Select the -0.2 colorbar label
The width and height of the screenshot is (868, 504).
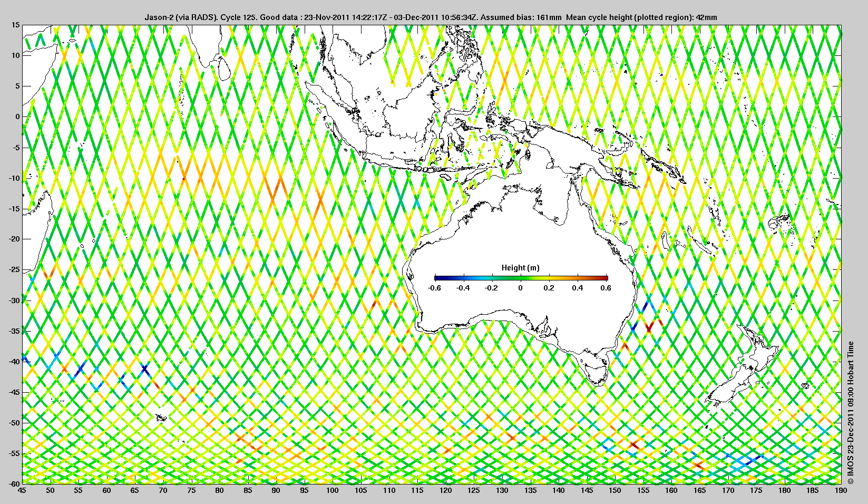(x=492, y=288)
